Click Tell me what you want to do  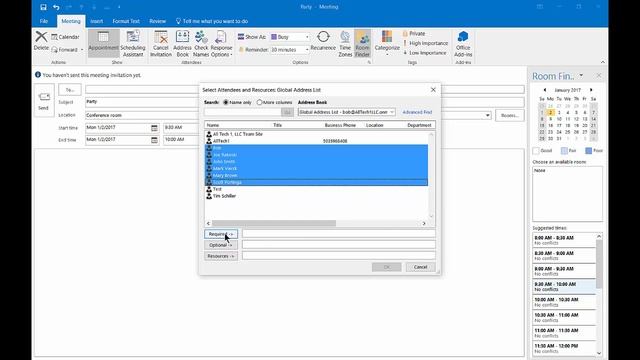tap(212, 21)
